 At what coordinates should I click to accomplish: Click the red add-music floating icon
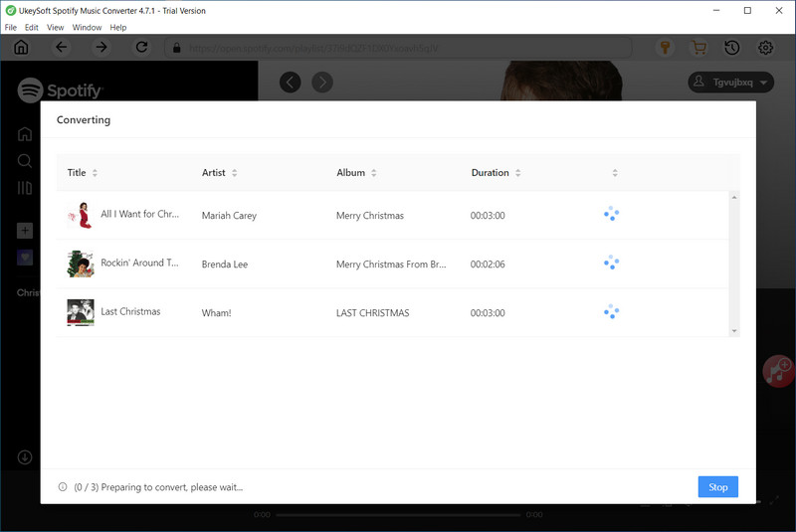[x=778, y=371]
